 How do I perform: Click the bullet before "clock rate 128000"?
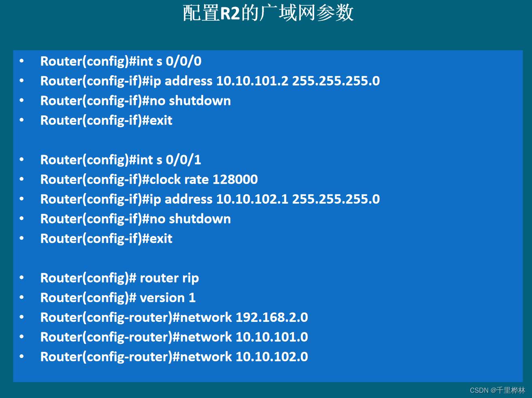click(22, 179)
